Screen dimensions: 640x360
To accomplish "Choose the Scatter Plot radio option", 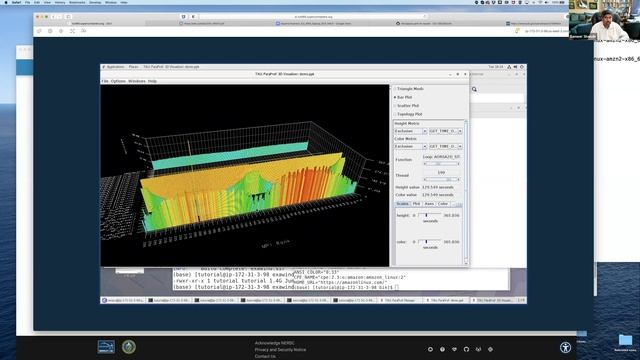I will coord(407,106).
